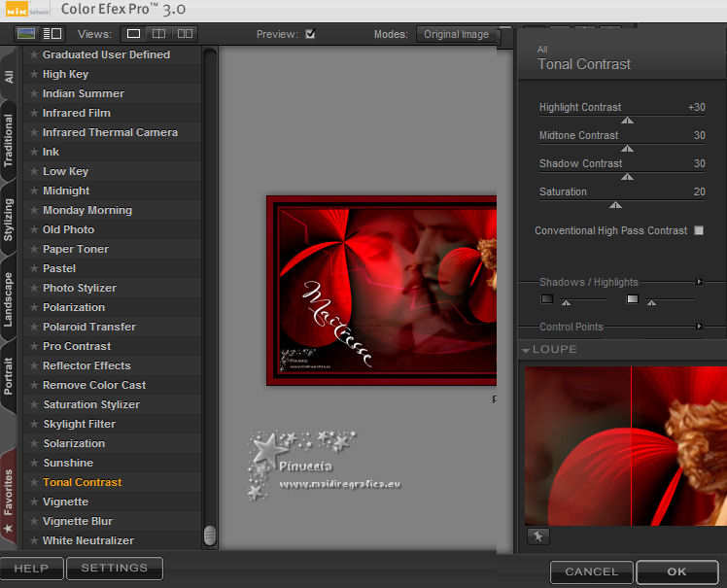
Task: Switch to the Favorites tab
Action: (9, 499)
